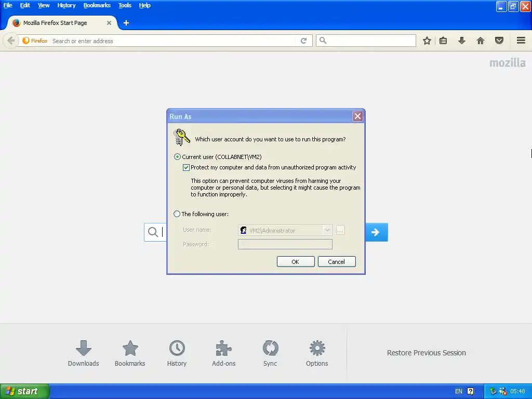Select The following user radio option
532x399 pixels.
177,214
